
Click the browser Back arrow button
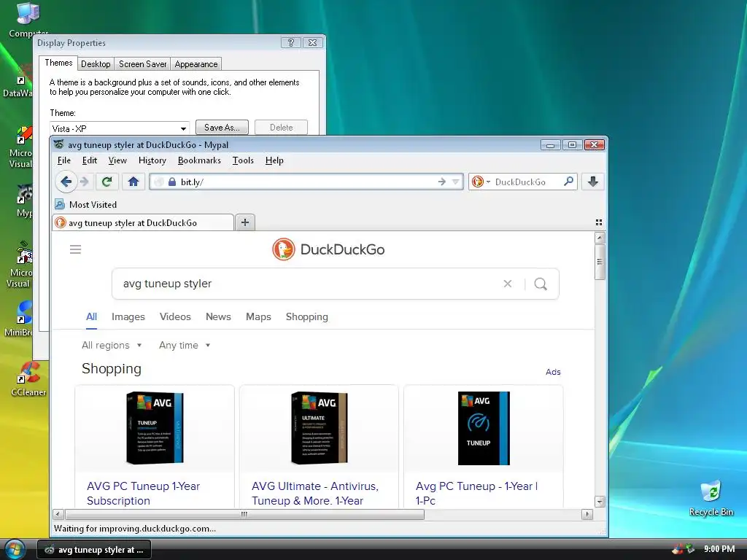point(66,182)
